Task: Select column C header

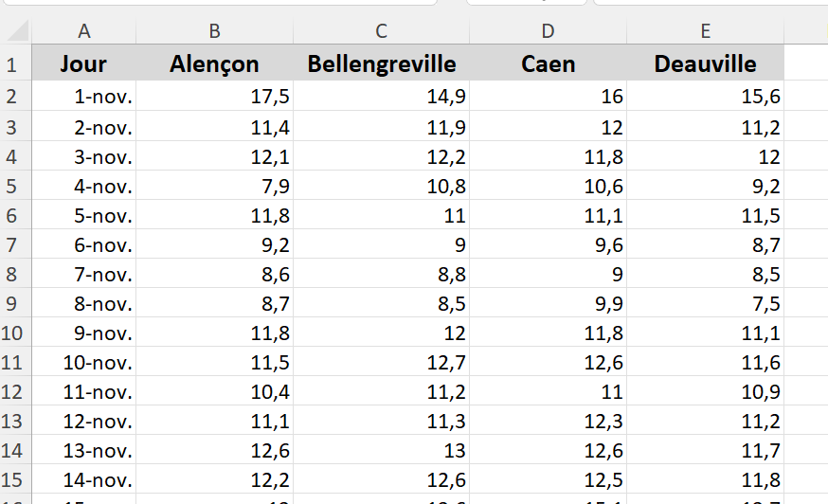Action: click(382, 31)
